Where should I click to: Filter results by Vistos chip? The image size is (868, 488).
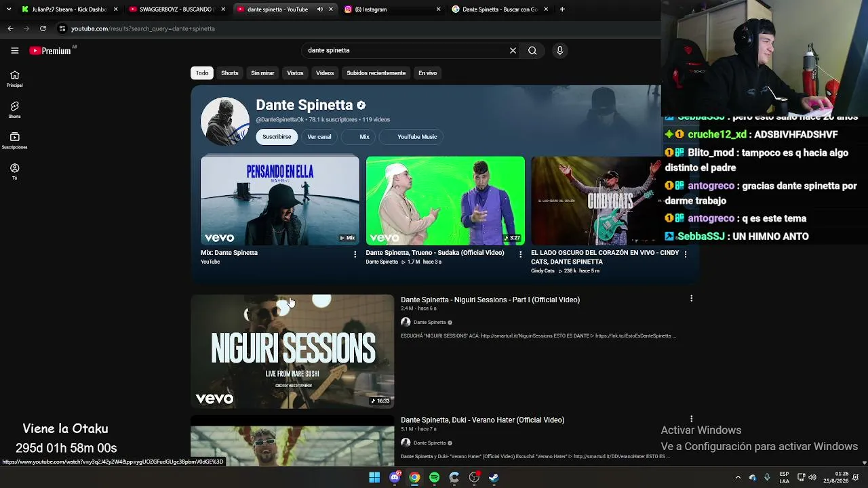(295, 73)
